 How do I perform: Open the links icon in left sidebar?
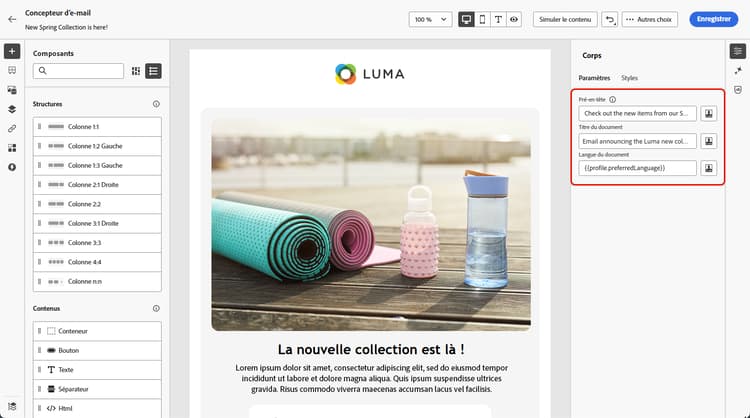(x=12, y=129)
